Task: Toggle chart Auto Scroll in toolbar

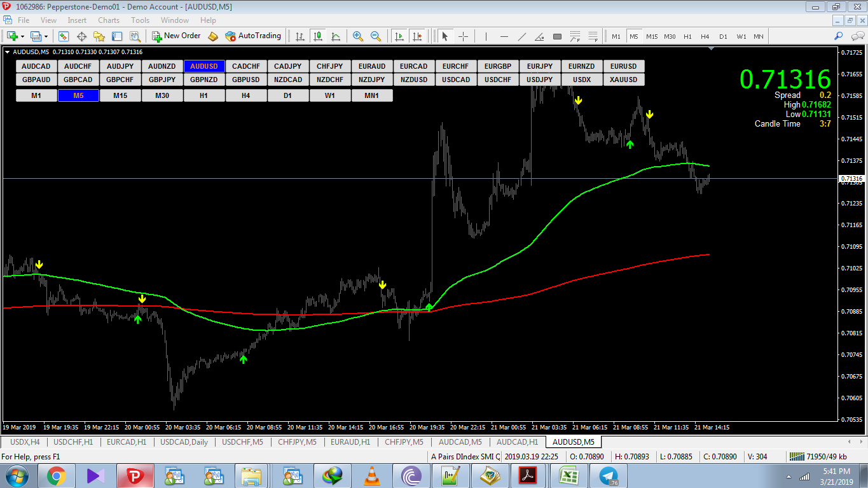Action: 399,36
